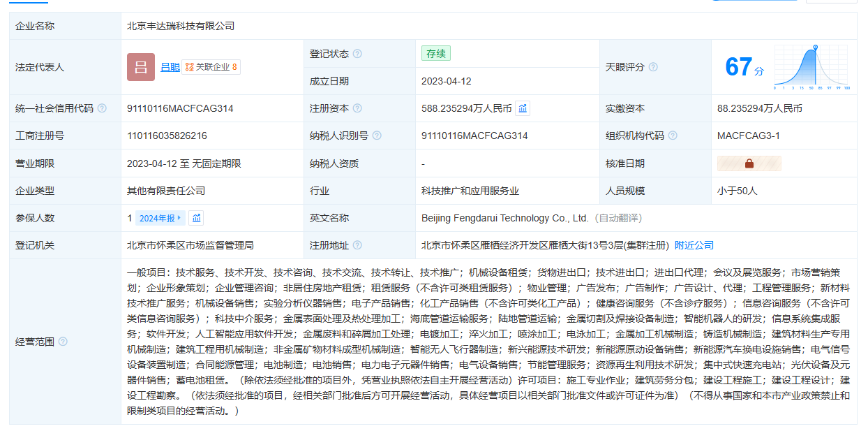Select organization code MACFCAG3-1

coord(749,136)
